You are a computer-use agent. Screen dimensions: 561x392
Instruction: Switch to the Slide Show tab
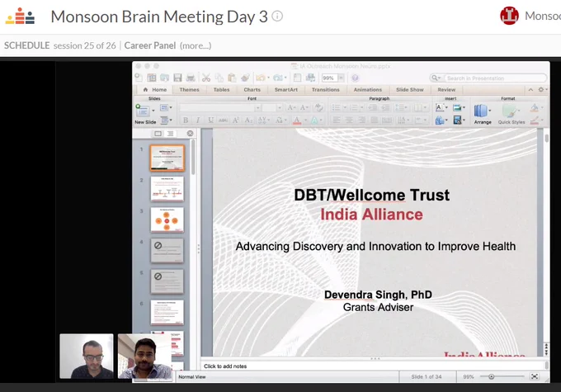410,89
